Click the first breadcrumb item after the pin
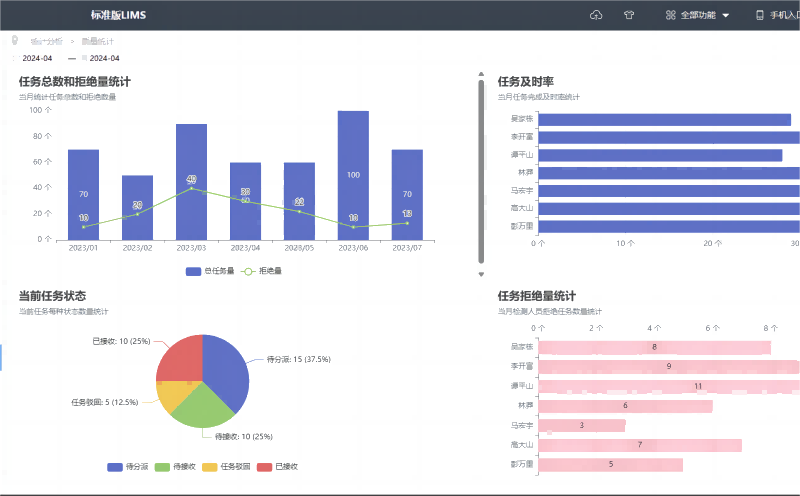 click(46, 41)
